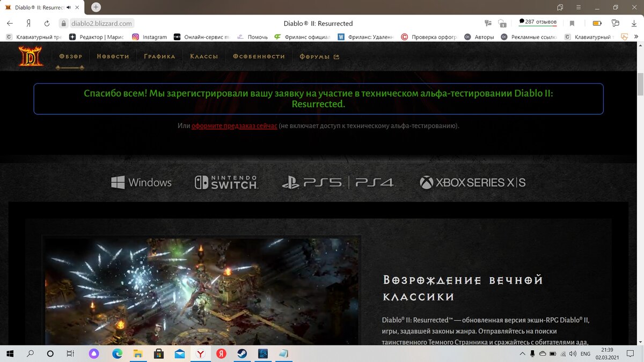Open the Помочь bookmark
This screenshot has height=362, width=644.
[252, 37]
